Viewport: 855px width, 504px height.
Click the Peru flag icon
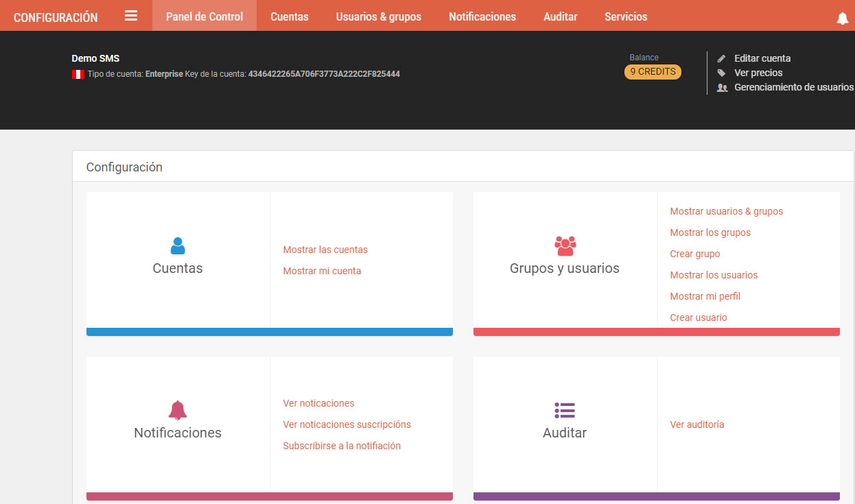[x=78, y=74]
